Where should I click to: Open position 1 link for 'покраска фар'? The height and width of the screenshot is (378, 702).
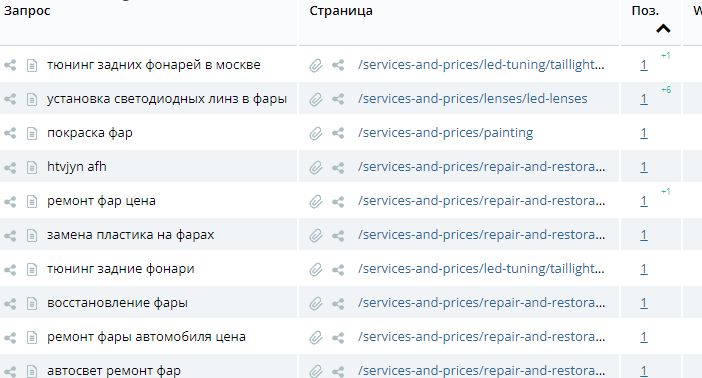click(x=644, y=133)
